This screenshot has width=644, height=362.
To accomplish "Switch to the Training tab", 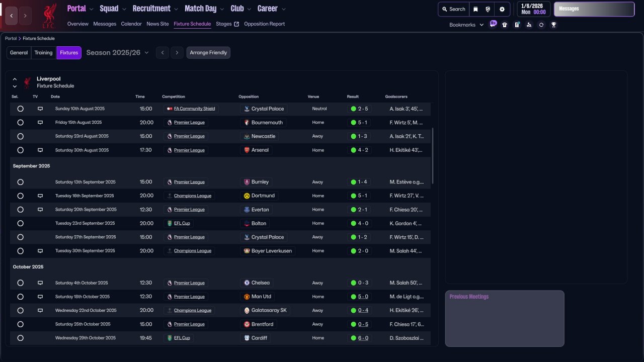I will coord(43,53).
